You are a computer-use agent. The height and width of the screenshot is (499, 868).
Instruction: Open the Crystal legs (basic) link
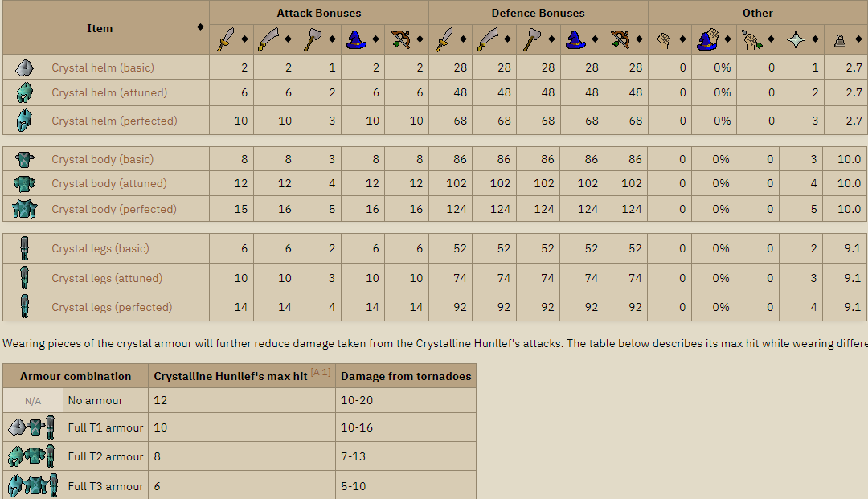(x=100, y=248)
